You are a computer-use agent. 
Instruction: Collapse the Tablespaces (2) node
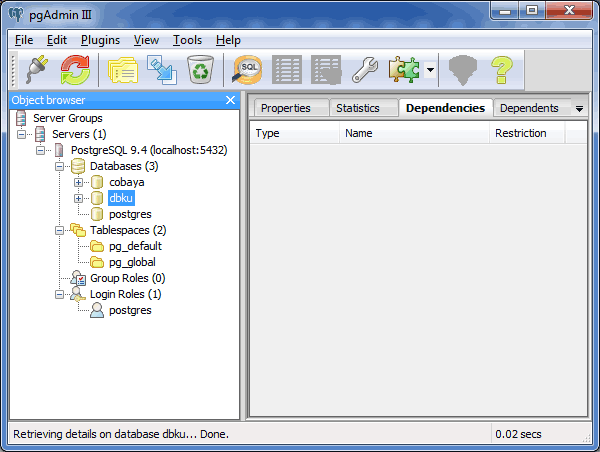[x=59, y=230]
